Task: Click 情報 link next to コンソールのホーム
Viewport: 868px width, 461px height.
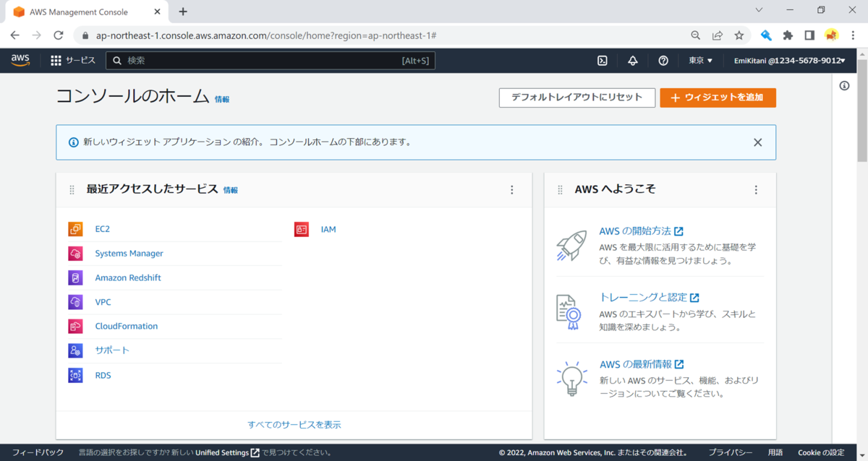Action: (222, 100)
